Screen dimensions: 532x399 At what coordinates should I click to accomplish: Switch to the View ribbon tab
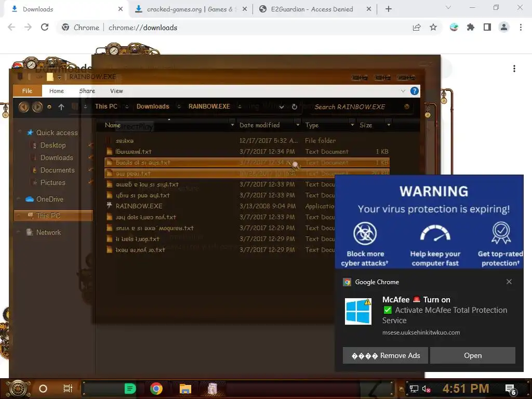click(116, 91)
